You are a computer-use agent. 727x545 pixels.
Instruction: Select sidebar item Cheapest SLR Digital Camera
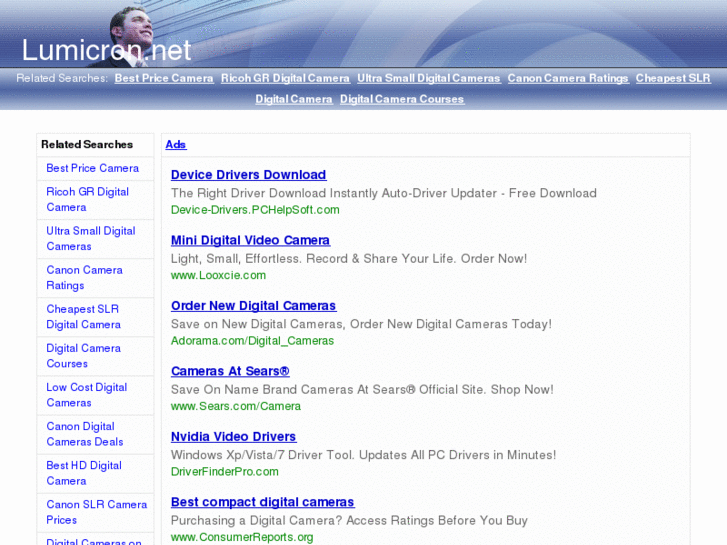pos(83,317)
